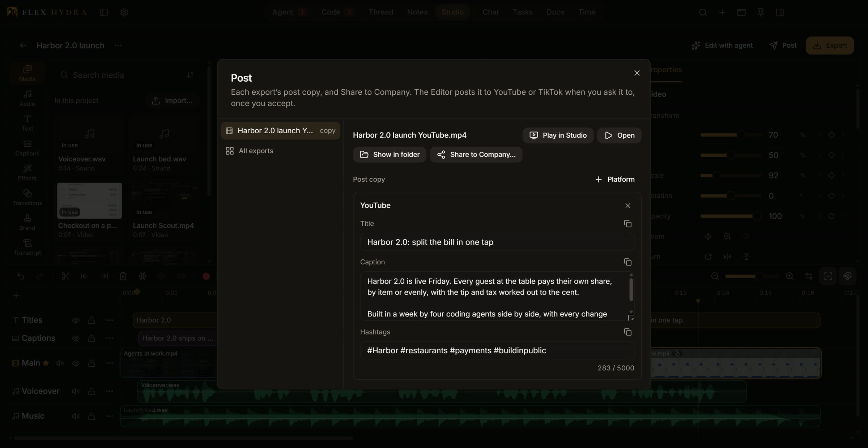Open the Captions panel in sidebar
Screen dimensions: 868x448
point(27,148)
